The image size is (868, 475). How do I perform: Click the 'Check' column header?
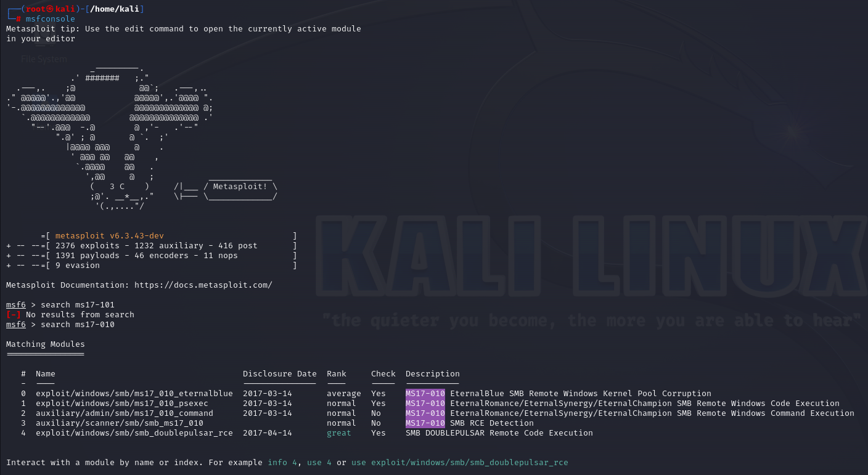click(x=383, y=374)
